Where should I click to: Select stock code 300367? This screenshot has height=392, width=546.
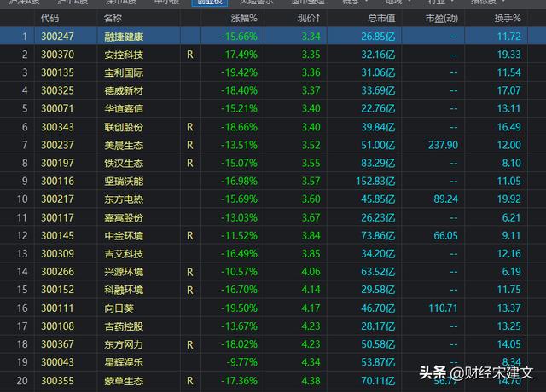(57, 344)
